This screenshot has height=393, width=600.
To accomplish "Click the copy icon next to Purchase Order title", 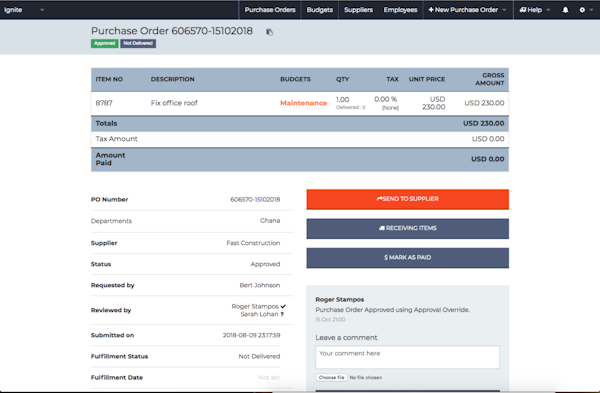I will point(269,32).
